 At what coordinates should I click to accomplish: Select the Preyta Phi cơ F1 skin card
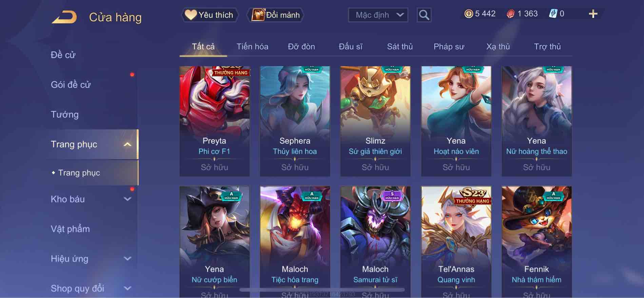point(214,121)
